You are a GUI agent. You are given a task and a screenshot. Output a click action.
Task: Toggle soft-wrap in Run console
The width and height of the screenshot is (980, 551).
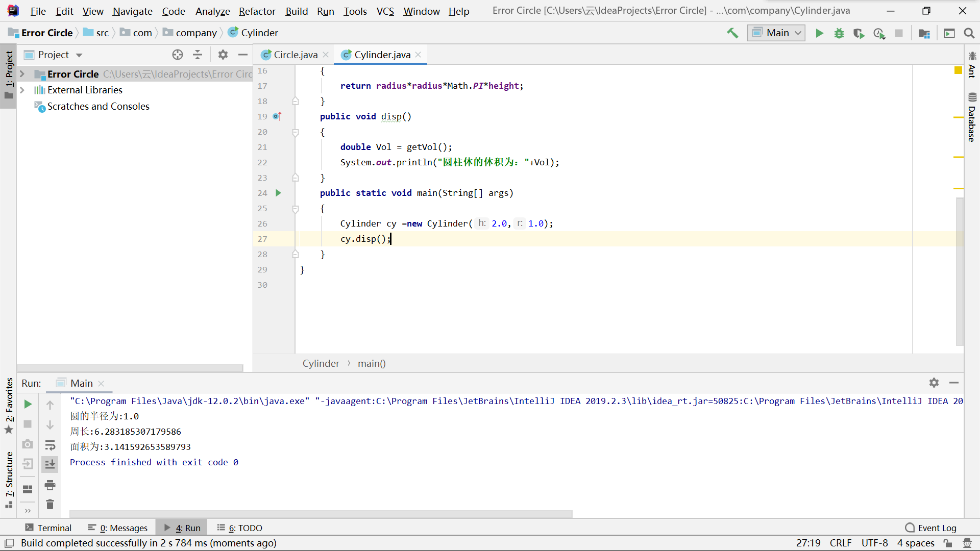click(50, 445)
